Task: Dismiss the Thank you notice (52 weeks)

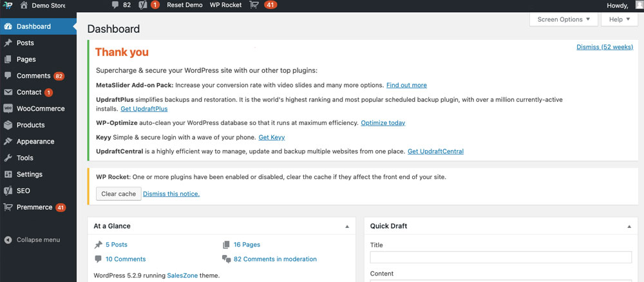Action: pyautogui.click(x=605, y=47)
